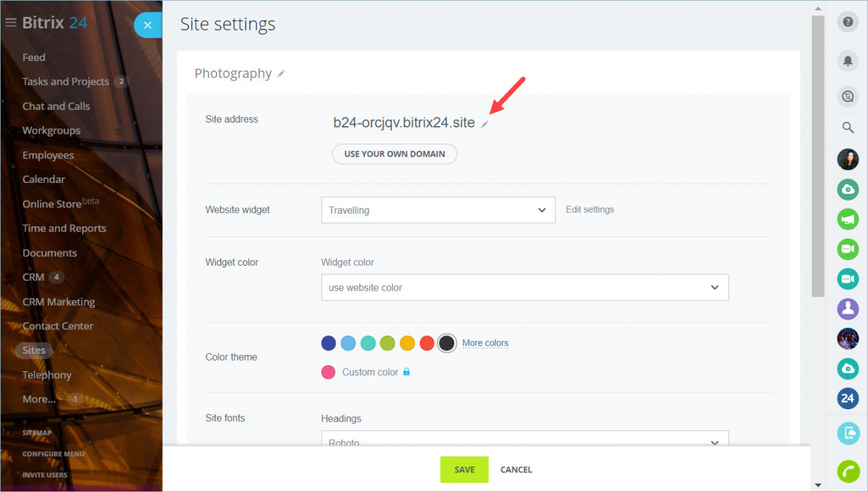Click INVITE USERS link
The width and height of the screenshot is (868, 492).
[x=45, y=475]
